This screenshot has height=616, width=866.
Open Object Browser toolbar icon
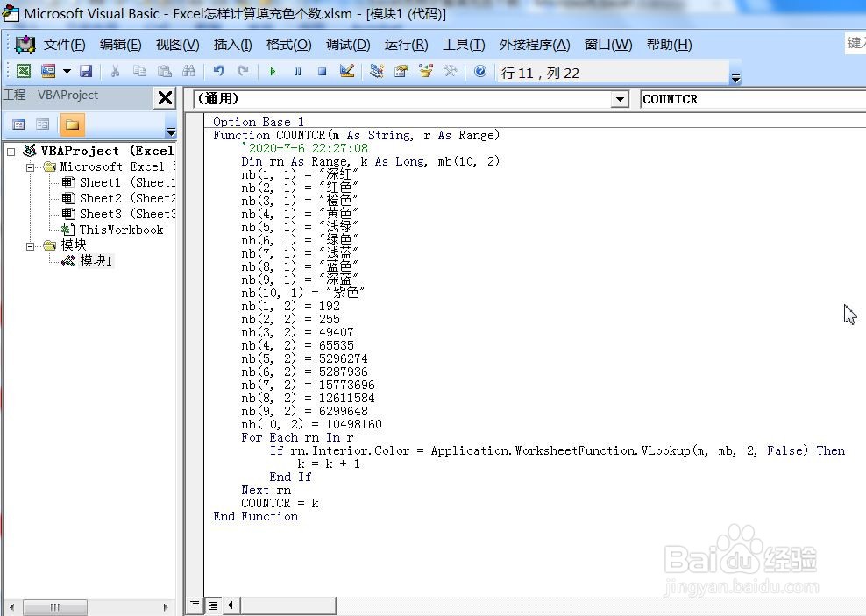tap(426, 71)
